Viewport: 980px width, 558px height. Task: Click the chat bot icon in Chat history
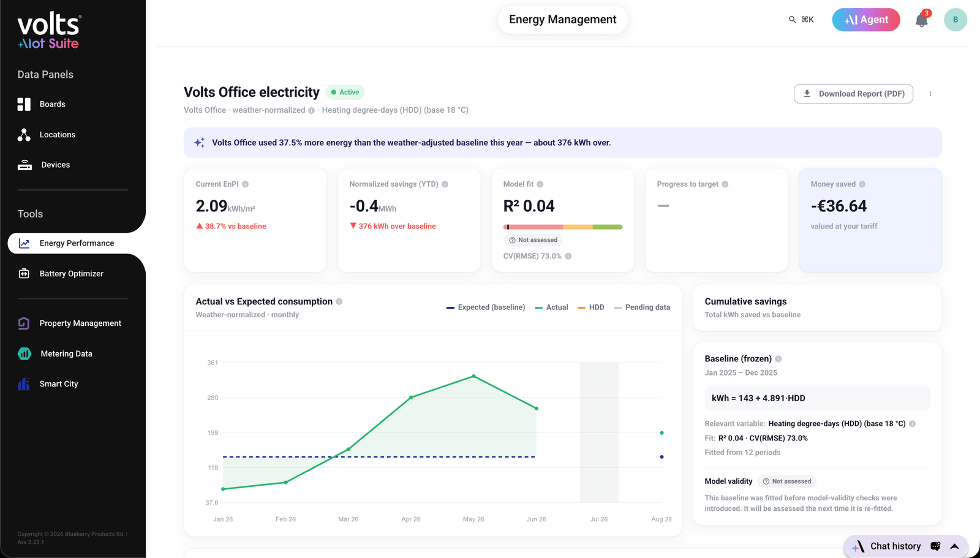935,546
